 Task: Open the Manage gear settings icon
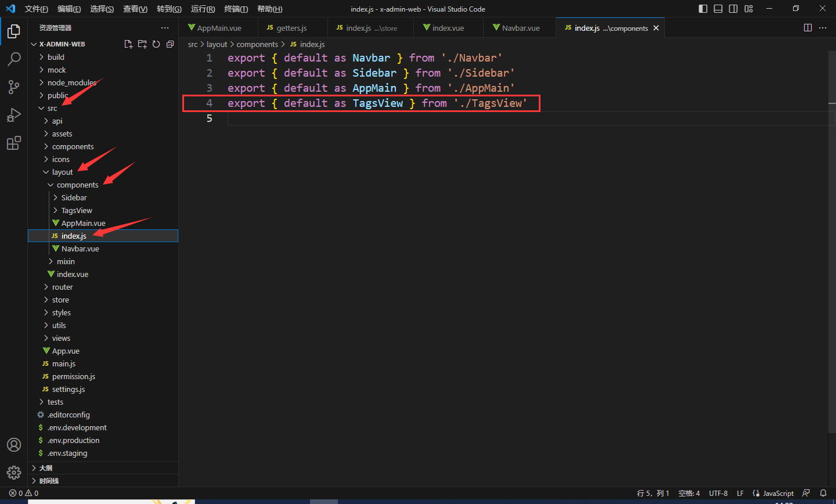click(x=14, y=473)
